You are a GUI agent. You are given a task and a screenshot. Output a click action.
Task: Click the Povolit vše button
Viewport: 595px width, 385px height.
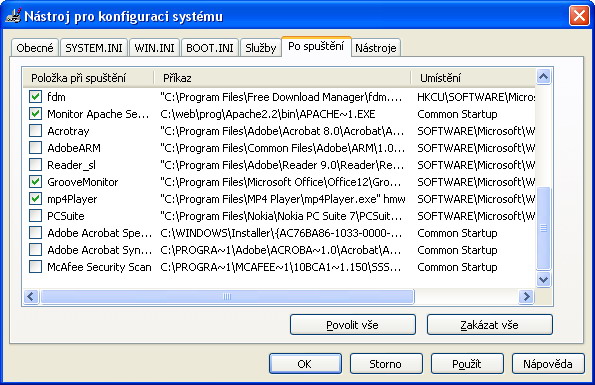353,325
